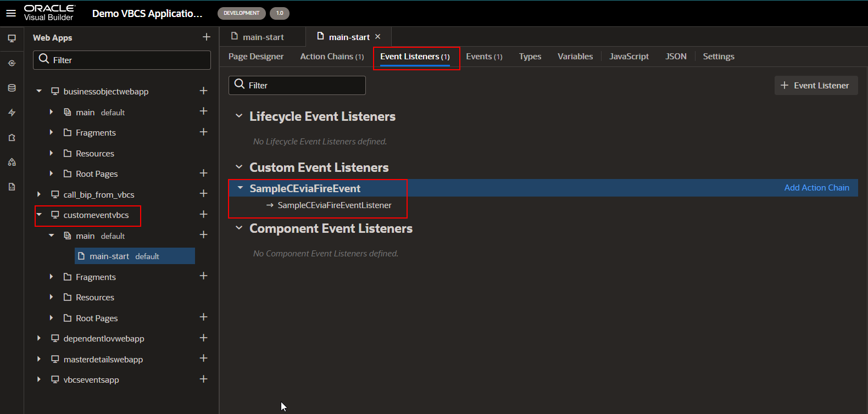Open the Settings tab

(x=719, y=57)
